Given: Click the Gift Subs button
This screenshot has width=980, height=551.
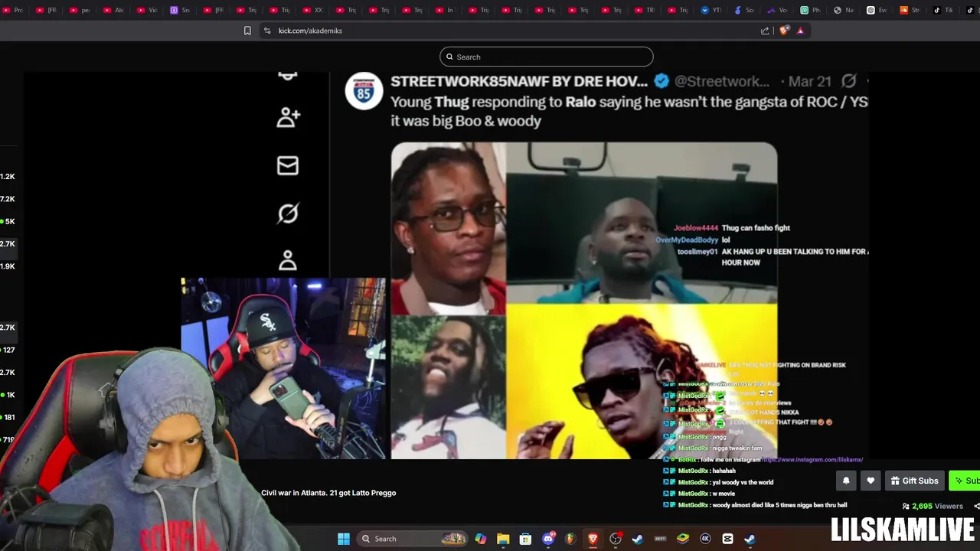Looking at the screenshot, I should coord(914,481).
